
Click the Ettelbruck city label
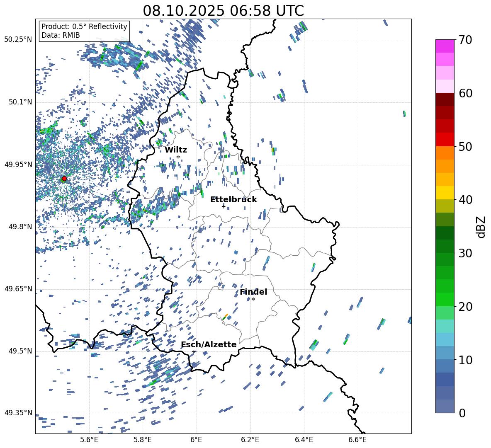pyautogui.click(x=233, y=200)
